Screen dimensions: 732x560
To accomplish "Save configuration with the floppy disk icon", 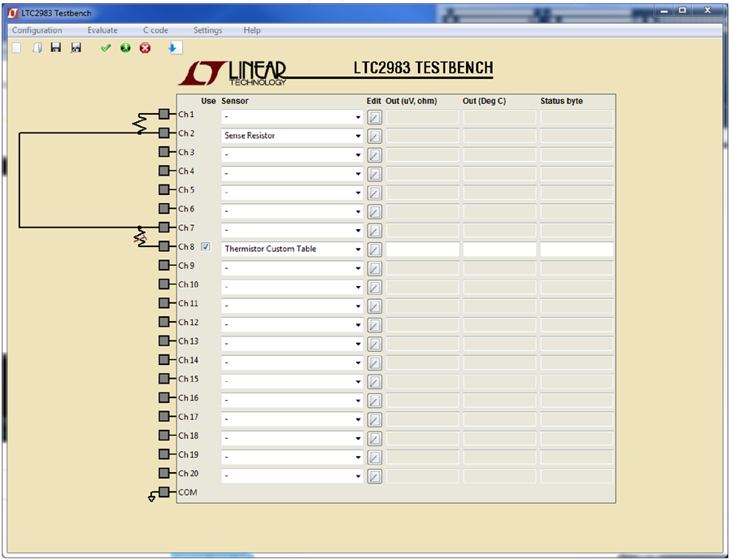I will tap(56, 48).
